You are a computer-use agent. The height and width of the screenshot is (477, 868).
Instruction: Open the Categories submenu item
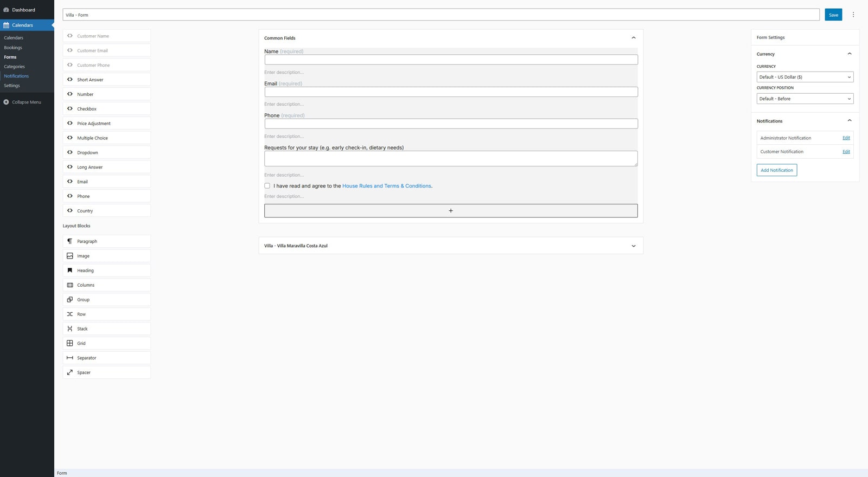(x=15, y=67)
